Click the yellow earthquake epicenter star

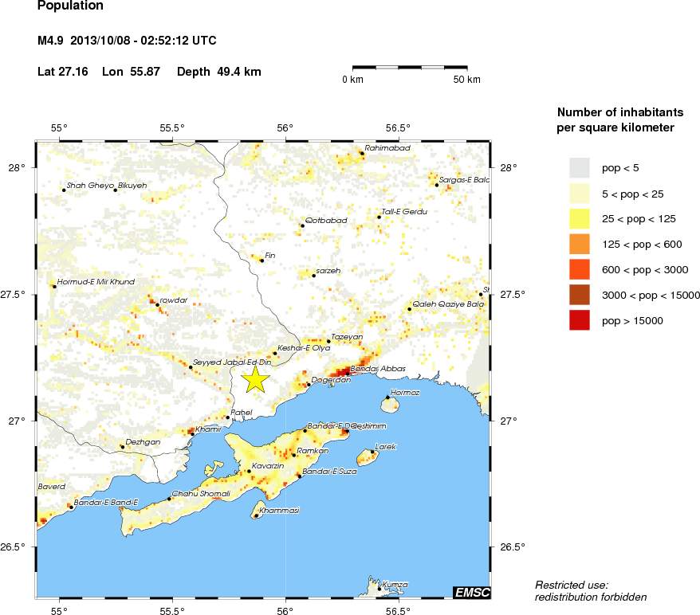coord(255,380)
